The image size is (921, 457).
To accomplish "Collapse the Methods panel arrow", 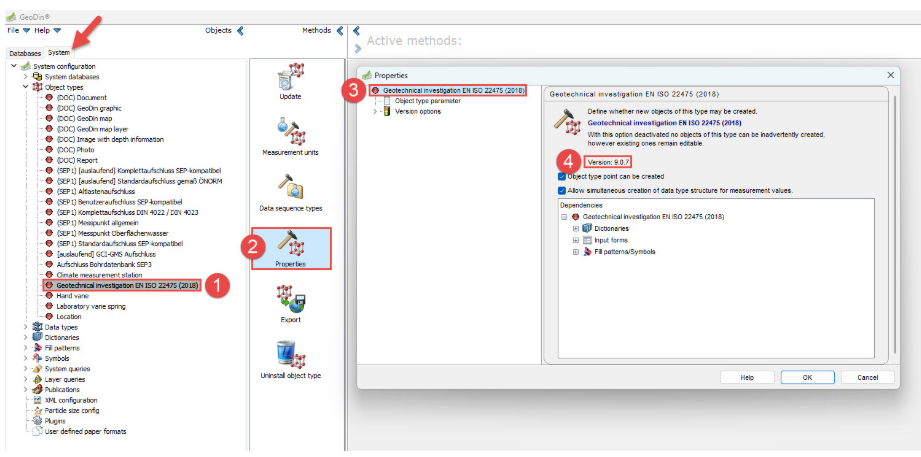I will point(340,31).
